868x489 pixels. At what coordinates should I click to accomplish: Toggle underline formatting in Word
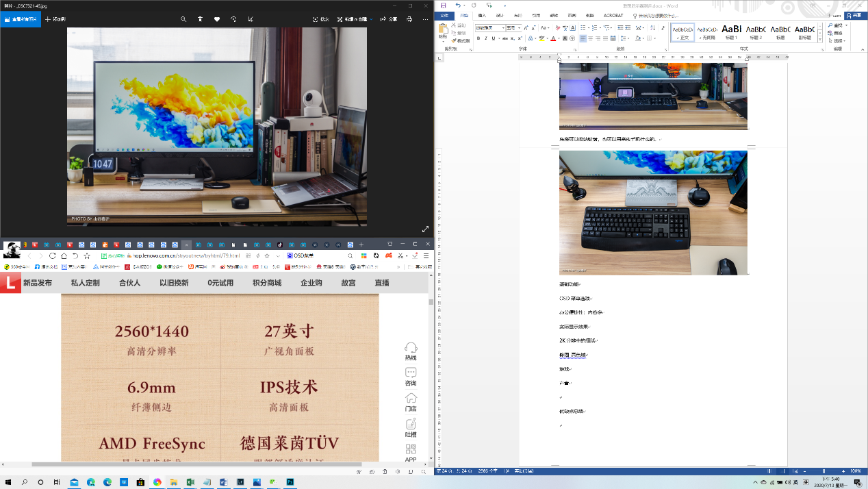tap(494, 38)
